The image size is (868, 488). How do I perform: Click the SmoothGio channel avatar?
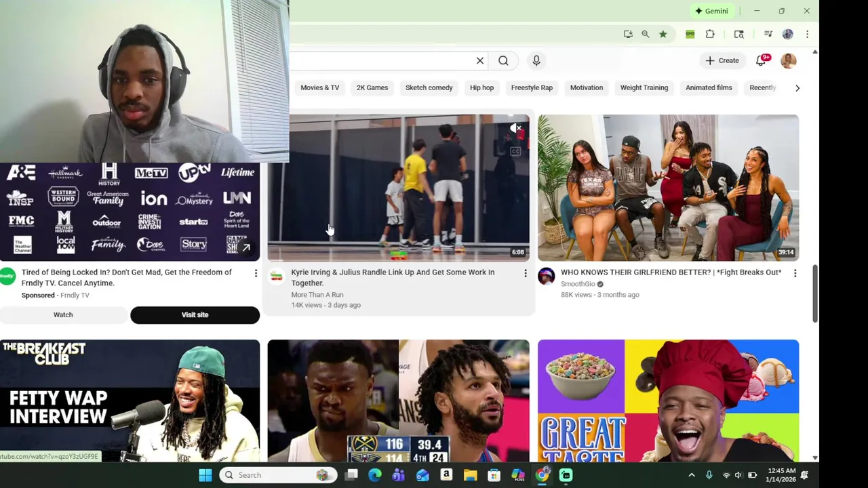point(547,276)
